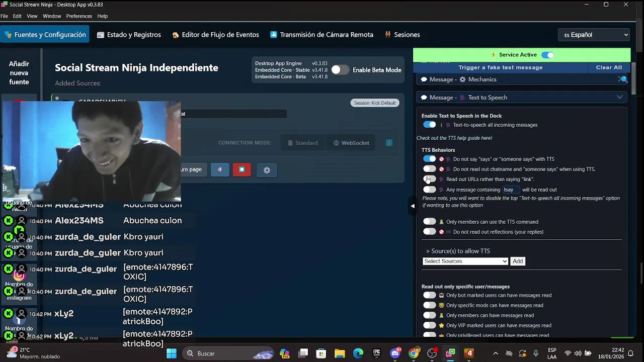Click Añadir nueva fuente
Image resolution: width=644 pixels, height=362 pixels.
19,73
